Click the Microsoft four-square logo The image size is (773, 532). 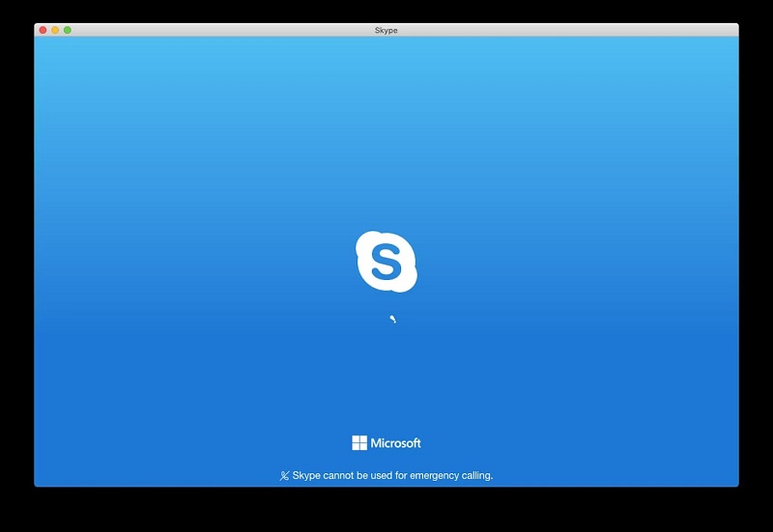pos(359,443)
